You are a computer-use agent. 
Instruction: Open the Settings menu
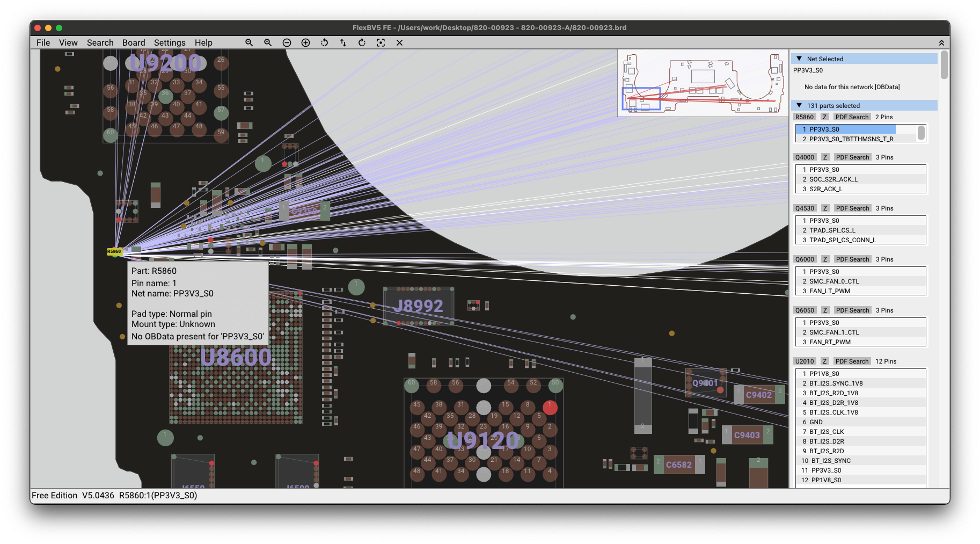(170, 42)
